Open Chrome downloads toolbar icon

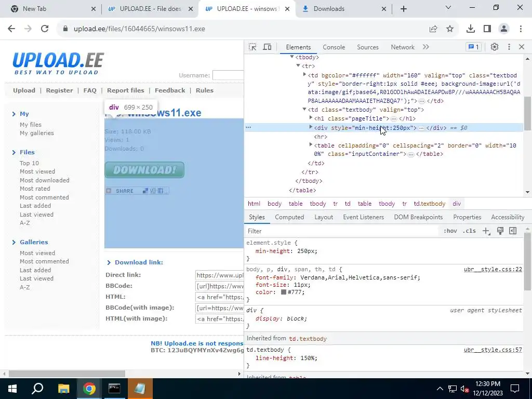coord(471,29)
